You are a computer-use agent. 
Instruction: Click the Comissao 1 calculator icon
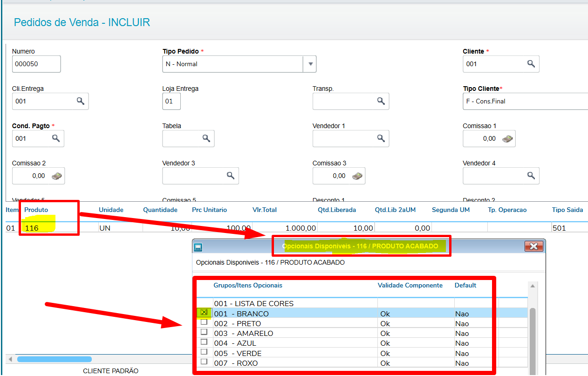(507, 138)
